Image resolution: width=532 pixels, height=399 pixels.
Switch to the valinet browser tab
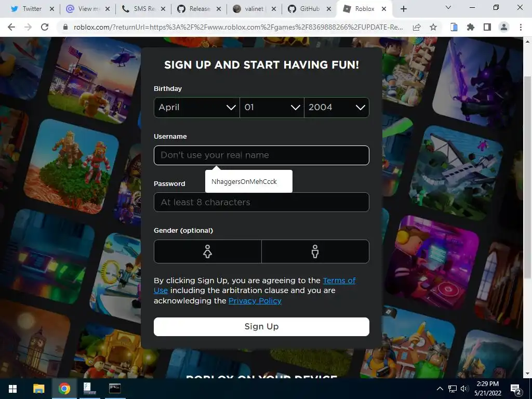(x=255, y=9)
